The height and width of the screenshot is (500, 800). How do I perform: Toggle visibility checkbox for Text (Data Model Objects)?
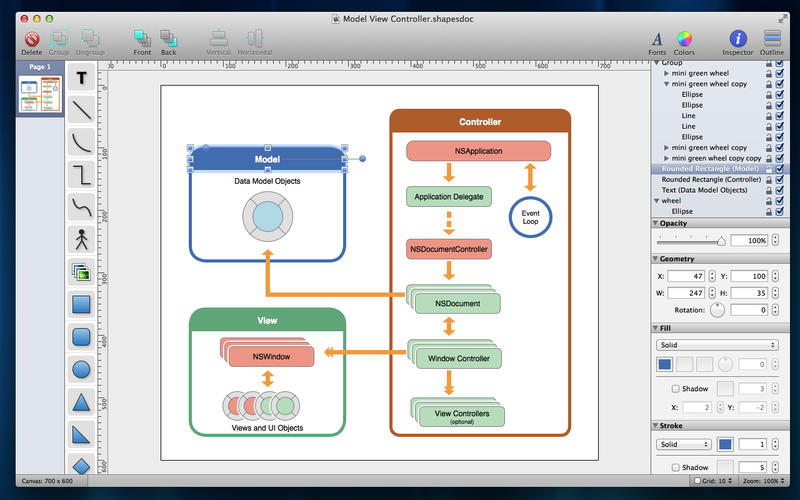779,190
